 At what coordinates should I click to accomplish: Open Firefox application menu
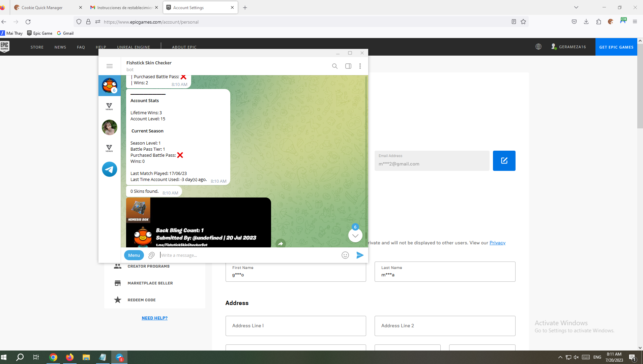pyautogui.click(x=635, y=22)
